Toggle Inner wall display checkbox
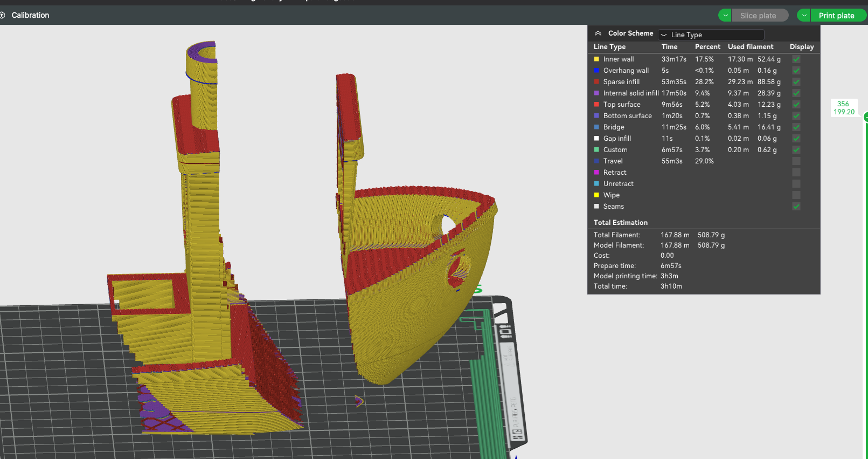This screenshot has height=459, width=868. (x=796, y=59)
